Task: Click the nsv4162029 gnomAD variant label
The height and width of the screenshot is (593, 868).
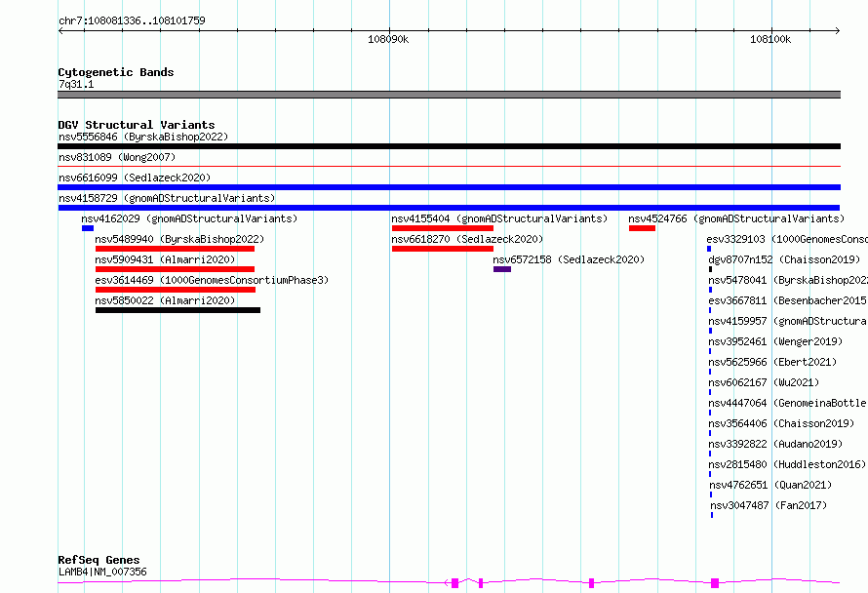Action: pyautogui.click(x=189, y=218)
